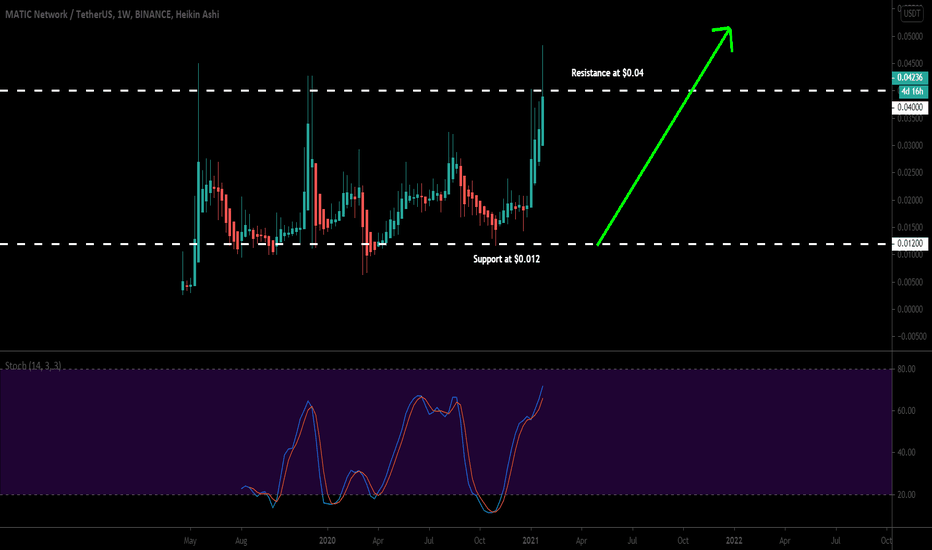The height and width of the screenshot is (550, 932).
Task: Click the 2022 label on time axis
Action: (x=734, y=540)
